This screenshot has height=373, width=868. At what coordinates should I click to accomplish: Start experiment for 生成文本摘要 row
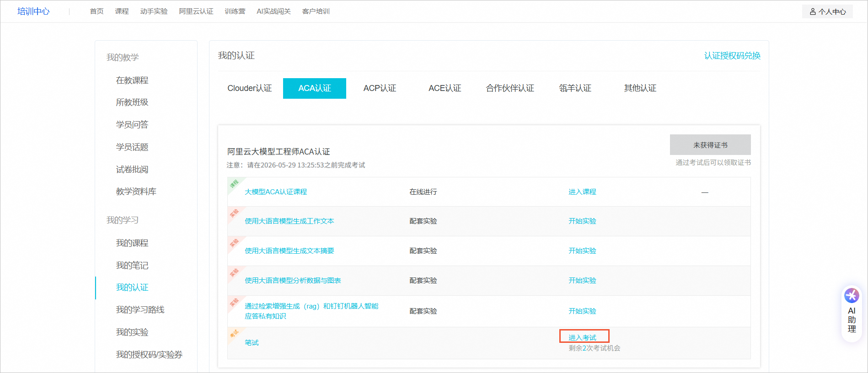coord(582,251)
